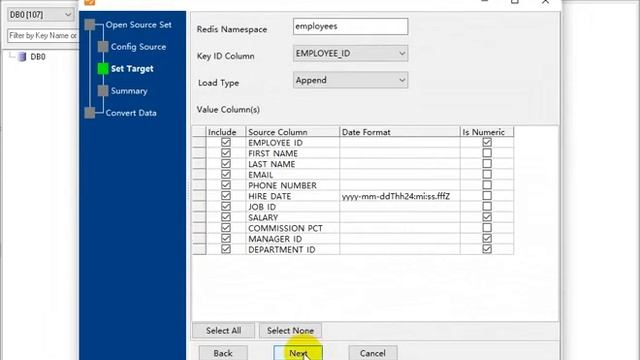Go to Convert Data step
This screenshot has width=640, height=360.
[x=131, y=113]
